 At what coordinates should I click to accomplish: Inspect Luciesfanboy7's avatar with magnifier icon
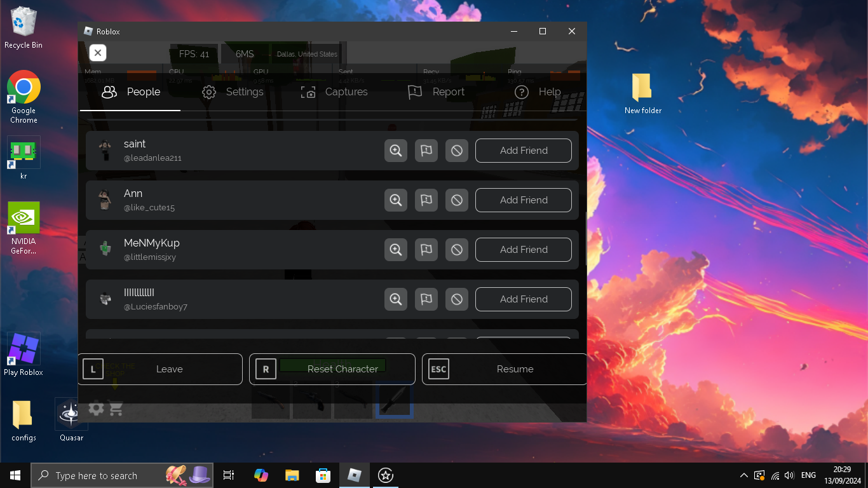pyautogui.click(x=396, y=299)
